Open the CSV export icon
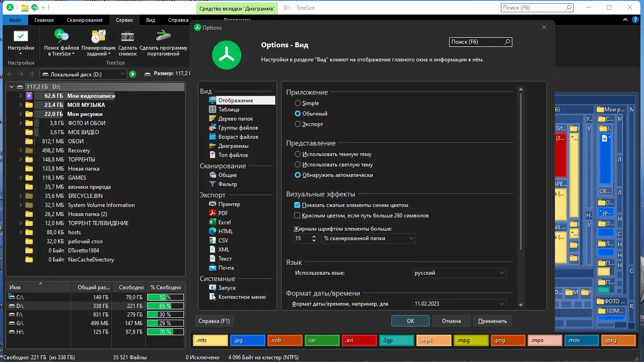Viewport: 644px width, 362px height. pyautogui.click(x=213, y=241)
